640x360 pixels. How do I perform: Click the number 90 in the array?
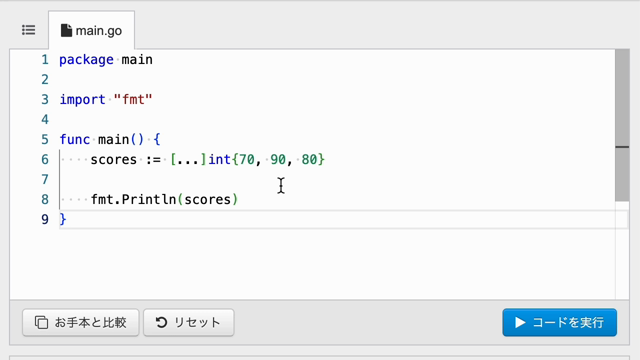[x=278, y=160]
